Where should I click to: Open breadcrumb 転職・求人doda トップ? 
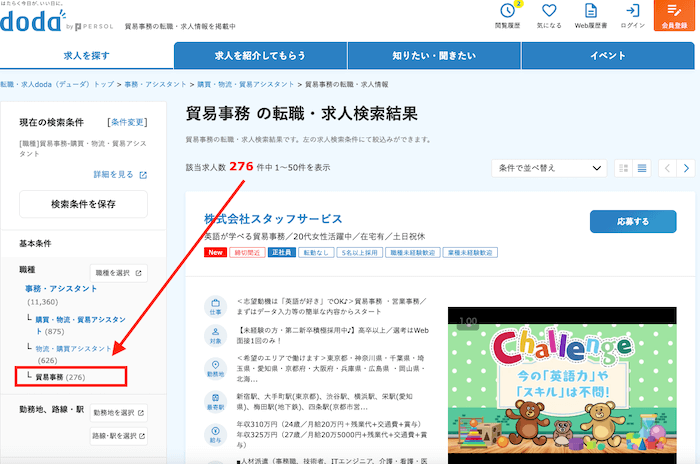click(x=57, y=84)
